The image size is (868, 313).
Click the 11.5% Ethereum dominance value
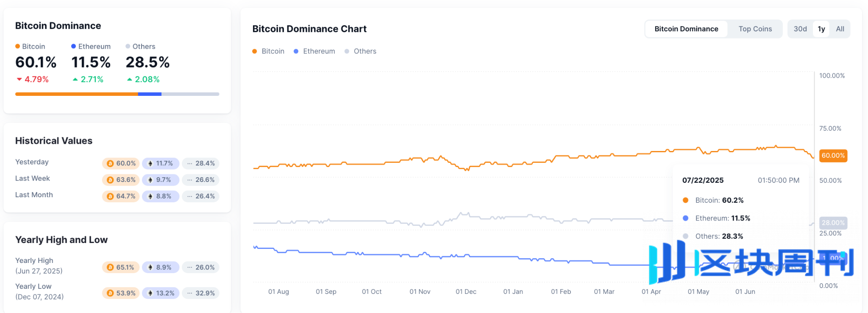pos(91,62)
